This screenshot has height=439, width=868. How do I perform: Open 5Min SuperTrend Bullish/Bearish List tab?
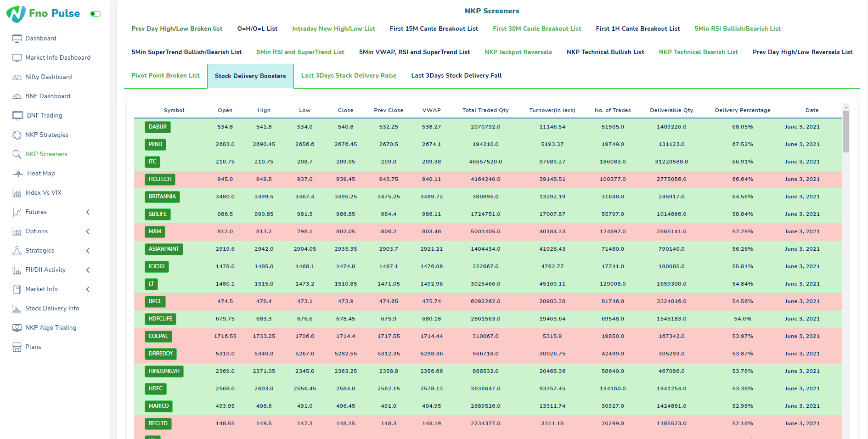pyautogui.click(x=186, y=52)
